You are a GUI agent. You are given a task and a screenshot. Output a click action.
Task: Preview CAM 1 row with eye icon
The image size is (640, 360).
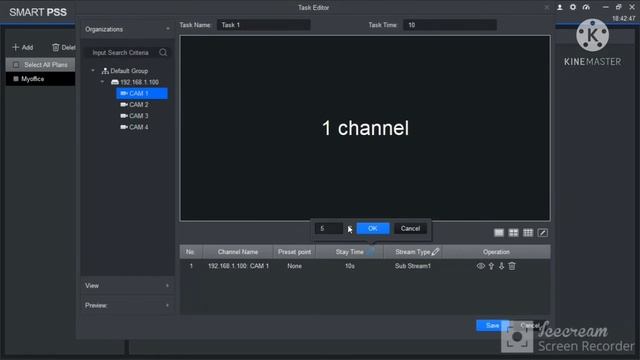tap(480, 266)
